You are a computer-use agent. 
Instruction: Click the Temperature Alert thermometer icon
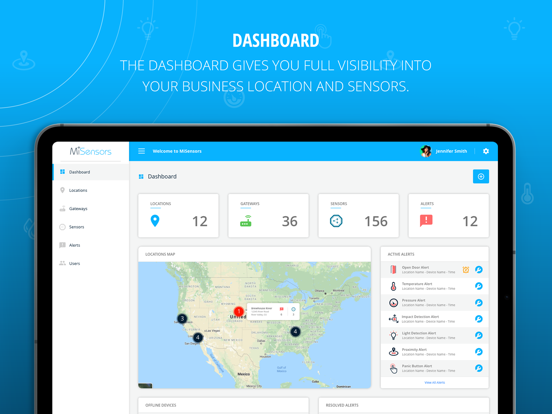[393, 286]
